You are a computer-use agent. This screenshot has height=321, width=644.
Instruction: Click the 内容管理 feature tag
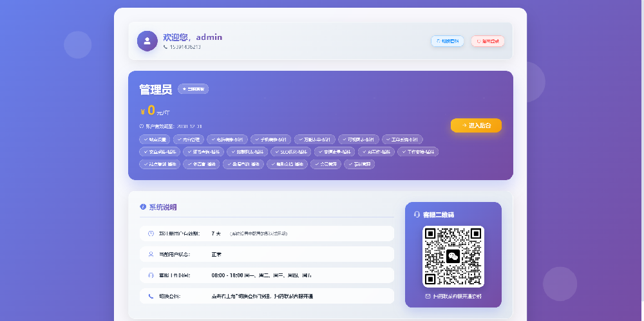point(189,140)
